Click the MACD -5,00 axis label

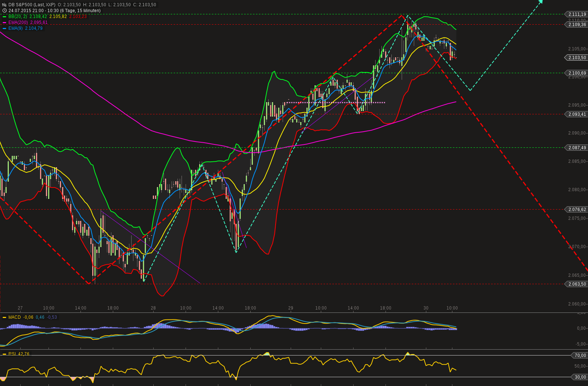click(581, 344)
